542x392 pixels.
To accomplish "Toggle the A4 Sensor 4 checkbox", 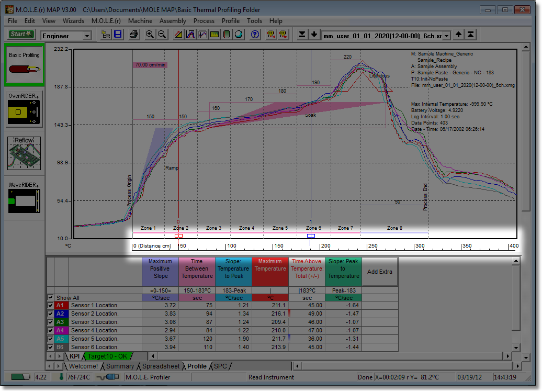I will coord(50,330).
